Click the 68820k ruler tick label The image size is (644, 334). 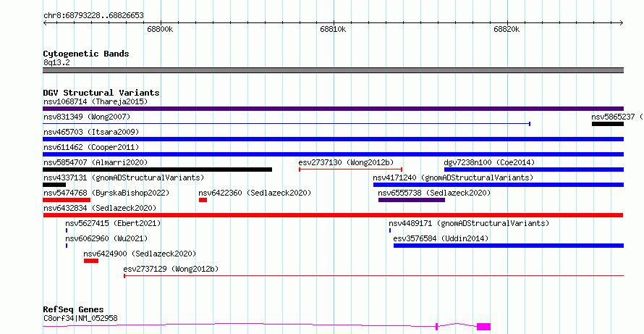coord(507,29)
